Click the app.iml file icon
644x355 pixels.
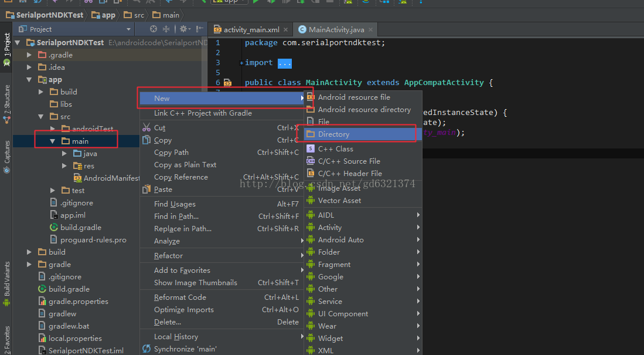[x=54, y=215]
